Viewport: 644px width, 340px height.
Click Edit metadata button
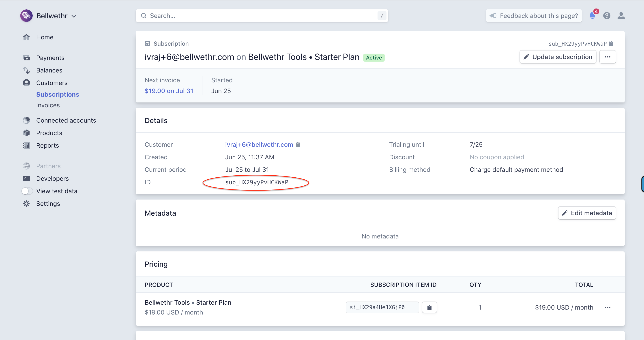(x=587, y=213)
